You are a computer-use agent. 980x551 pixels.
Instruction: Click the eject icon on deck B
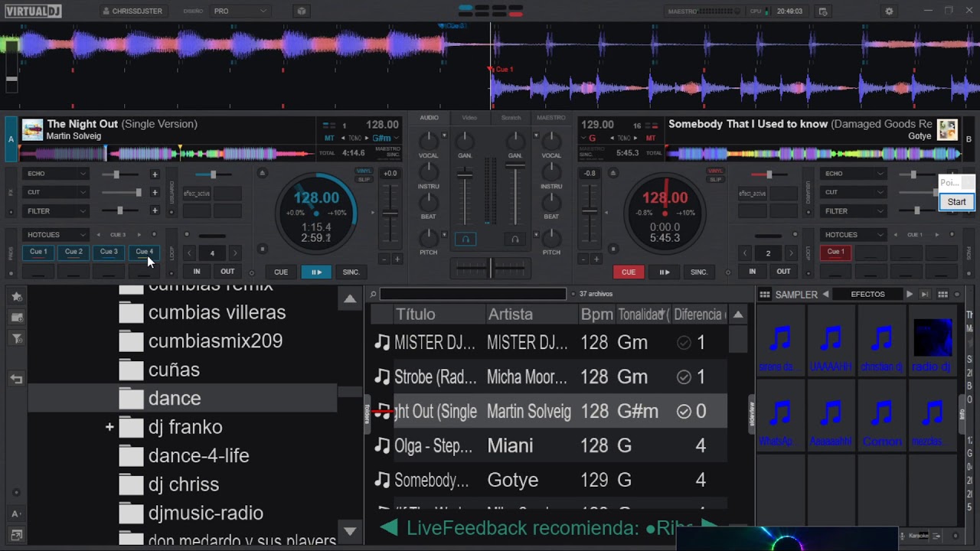pos(612,173)
